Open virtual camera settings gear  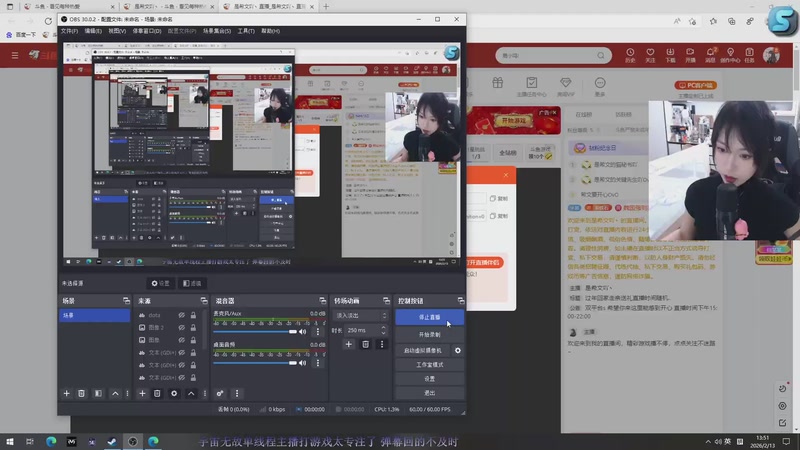(x=458, y=351)
